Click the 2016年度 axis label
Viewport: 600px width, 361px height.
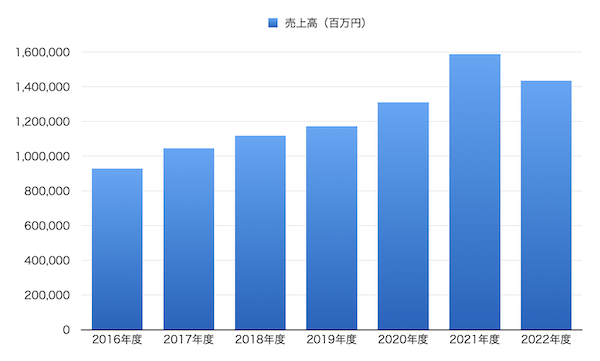pos(117,340)
